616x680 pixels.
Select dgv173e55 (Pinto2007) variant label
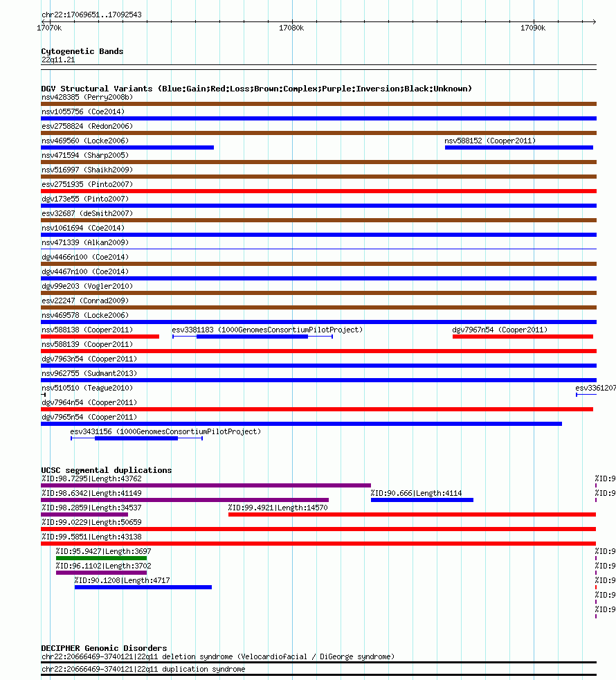[85, 199]
